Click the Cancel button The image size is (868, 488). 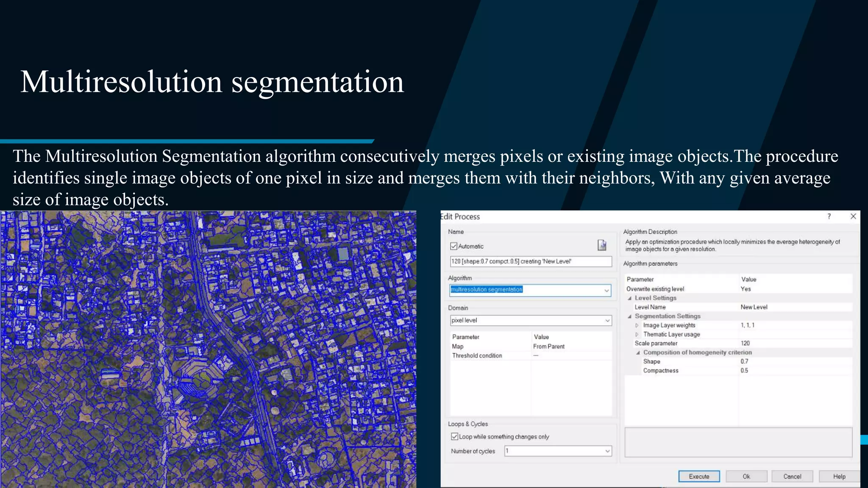pyautogui.click(x=792, y=476)
